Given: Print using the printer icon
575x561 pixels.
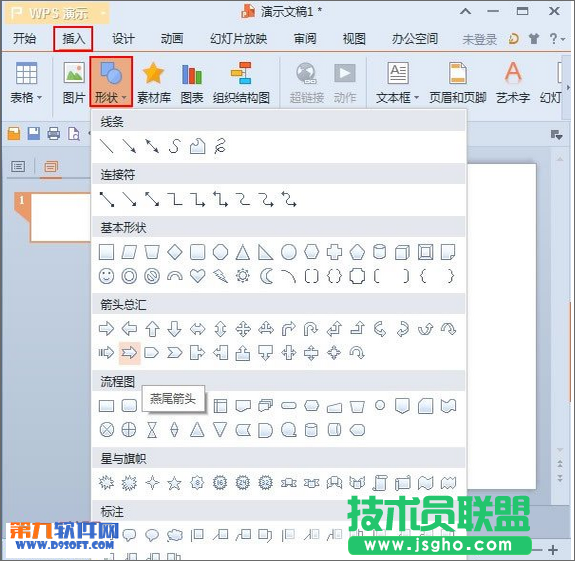Looking at the screenshot, I should [54, 134].
